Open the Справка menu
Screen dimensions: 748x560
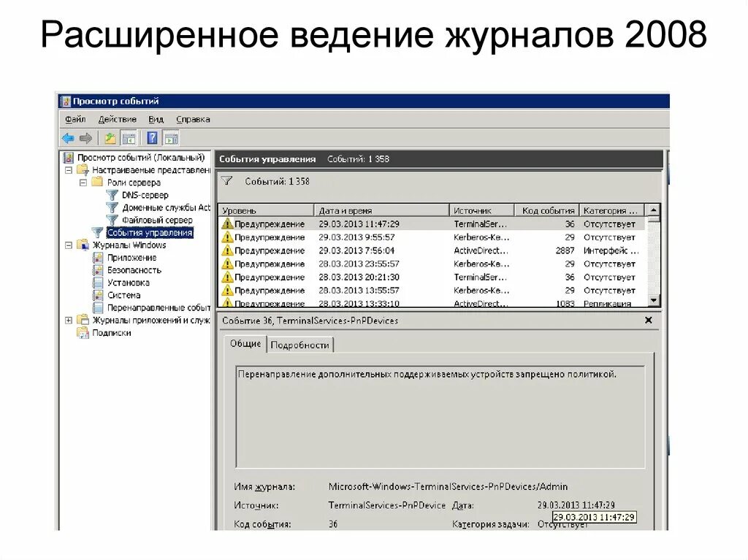pos(193,119)
